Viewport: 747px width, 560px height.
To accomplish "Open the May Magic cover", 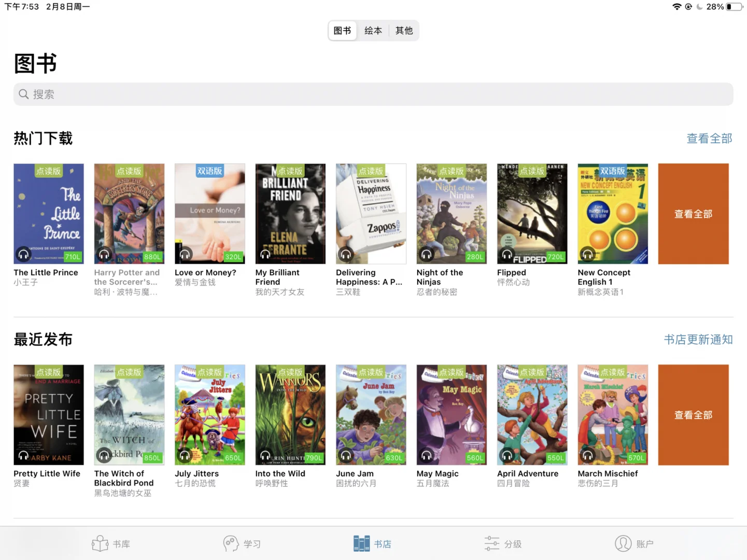I will [452, 415].
